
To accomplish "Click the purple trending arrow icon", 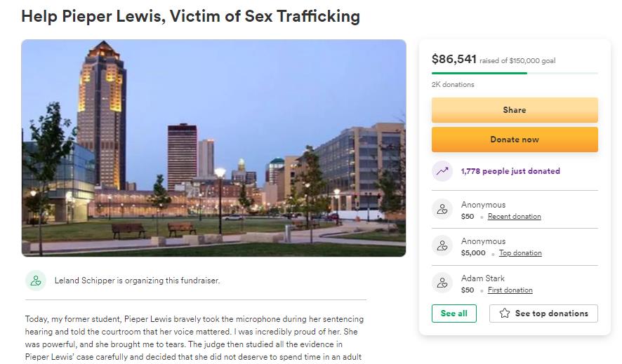I will (x=442, y=171).
